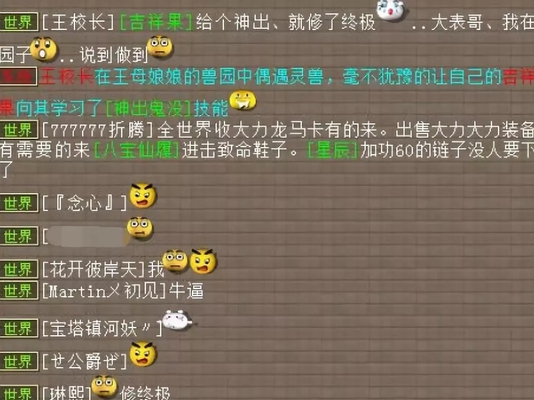The height and width of the screenshot is (400, 534).
Task: Click the glasses emoji after 说到做到
Action: 160,46
